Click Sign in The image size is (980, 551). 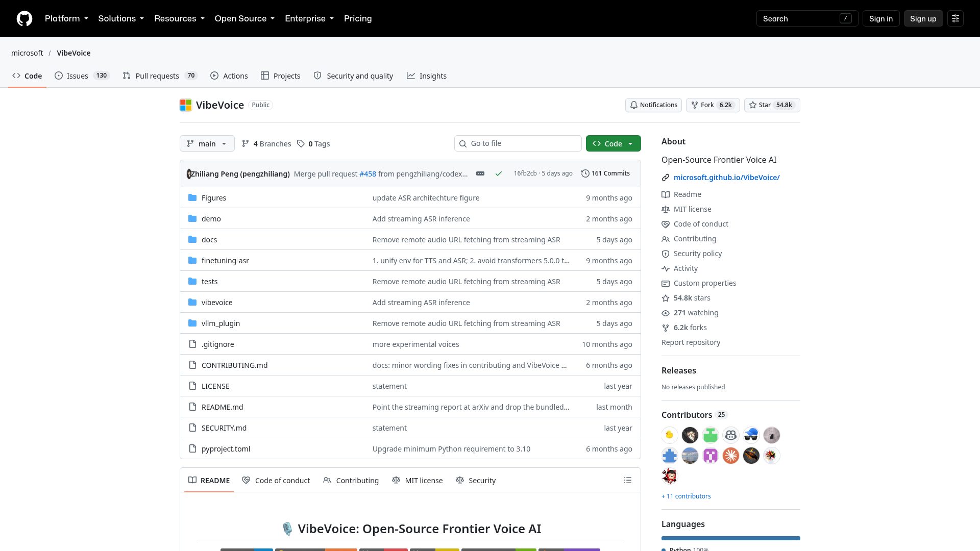point(880,18)
